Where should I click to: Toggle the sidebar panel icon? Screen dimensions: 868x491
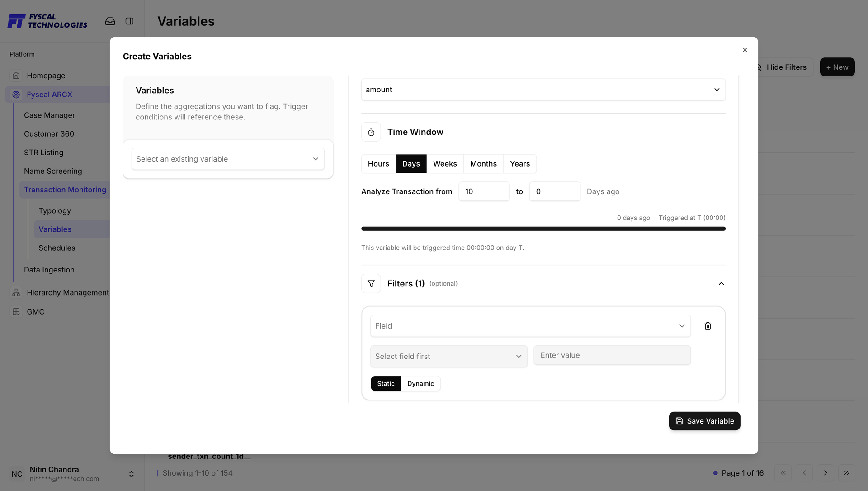(129, 21)
